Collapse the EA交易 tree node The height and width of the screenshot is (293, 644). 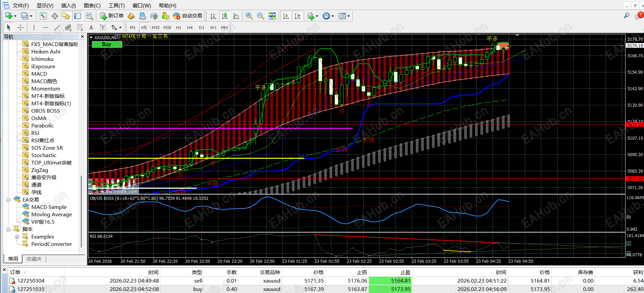8,200
